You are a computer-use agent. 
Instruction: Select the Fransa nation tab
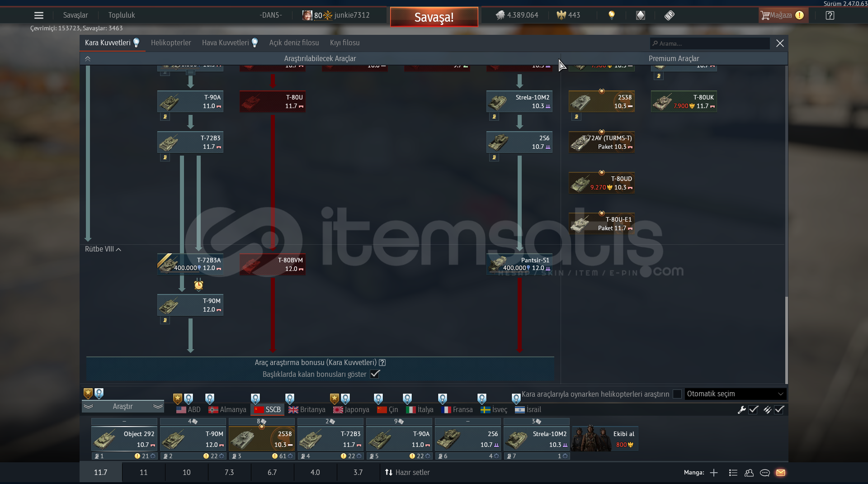click(x=457, y=409)
